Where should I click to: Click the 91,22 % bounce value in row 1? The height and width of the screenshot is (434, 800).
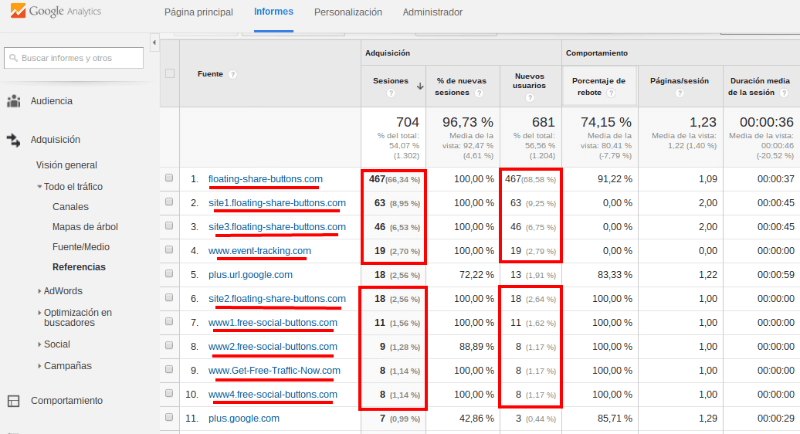615,179
